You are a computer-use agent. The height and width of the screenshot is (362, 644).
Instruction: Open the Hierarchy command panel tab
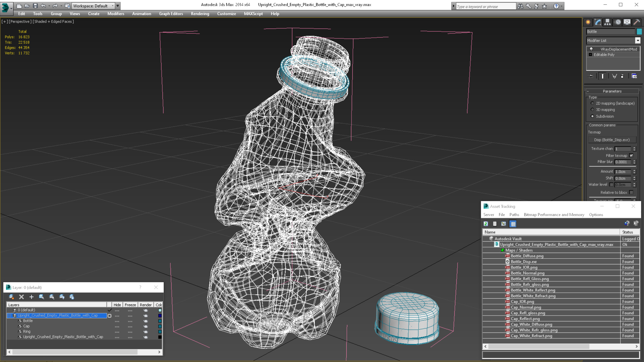607,22
